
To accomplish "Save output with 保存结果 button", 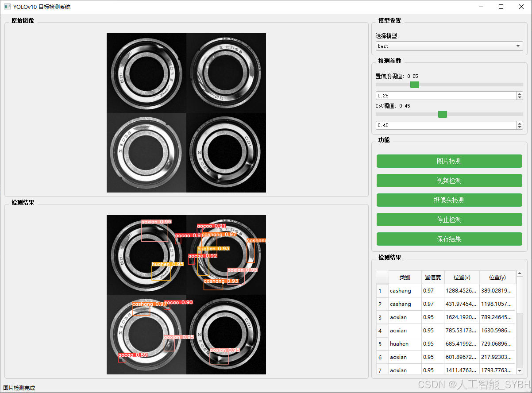I will tap(449, 239).
